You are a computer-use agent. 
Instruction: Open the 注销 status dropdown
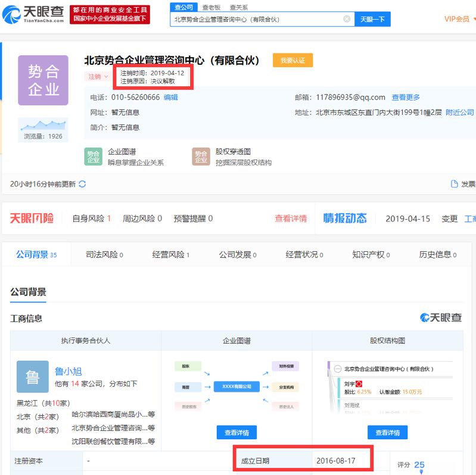98,76
